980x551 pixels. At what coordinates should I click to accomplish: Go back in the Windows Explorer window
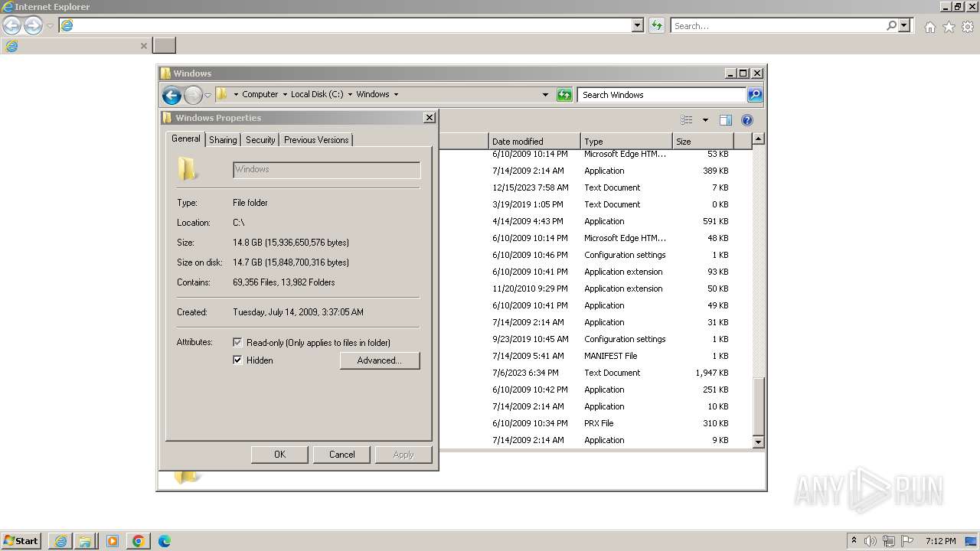coord(171,95)
